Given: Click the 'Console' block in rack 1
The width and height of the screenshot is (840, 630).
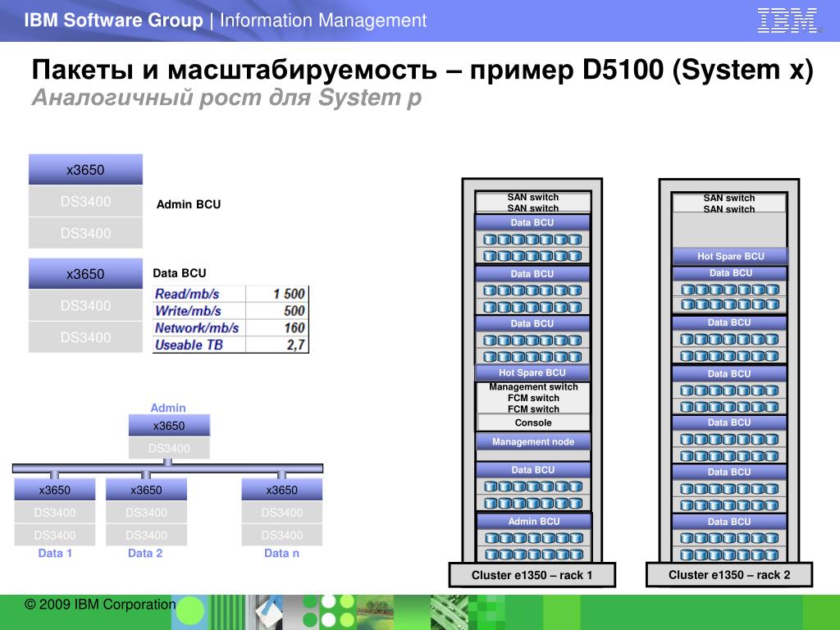Looking at the screenshot, I should click(x=533, y=422).
